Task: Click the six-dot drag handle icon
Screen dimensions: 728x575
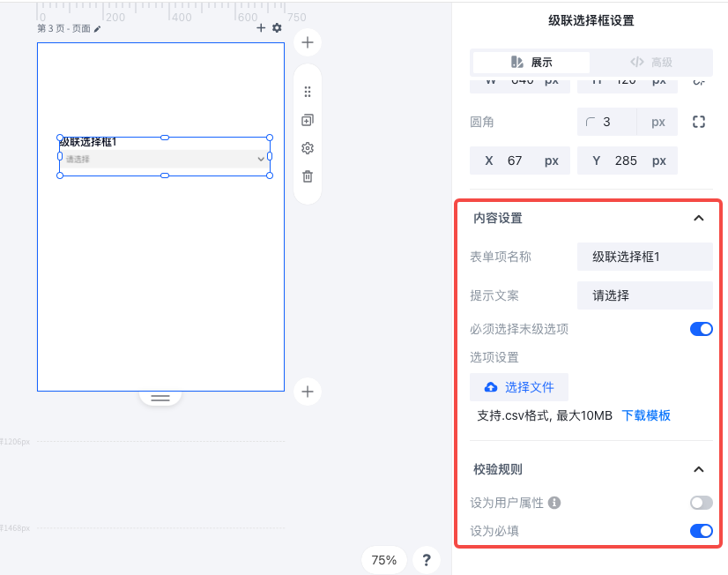Action: pyautogui.click(x=308, y=92)
